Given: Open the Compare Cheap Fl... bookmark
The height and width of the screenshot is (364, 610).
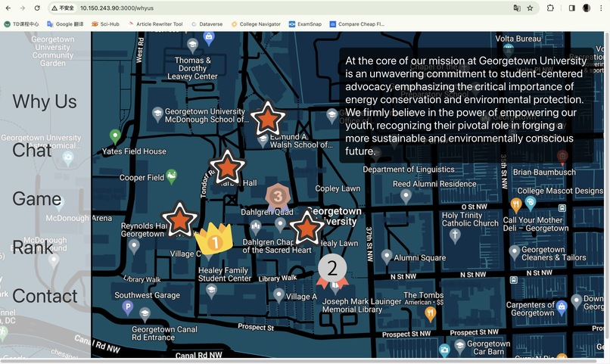Looking at the screenshot, I should coord(357,24).
